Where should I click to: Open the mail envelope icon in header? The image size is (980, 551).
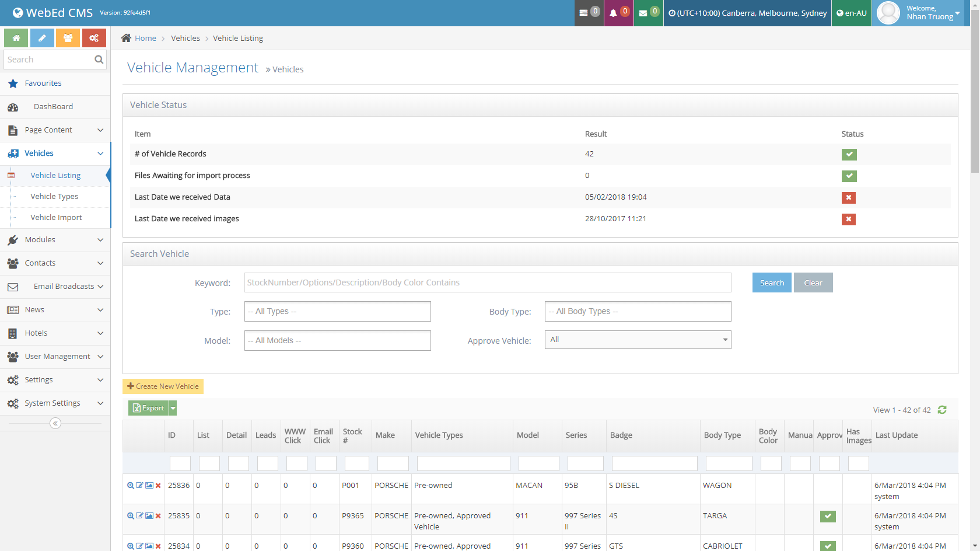coord(643,13)
